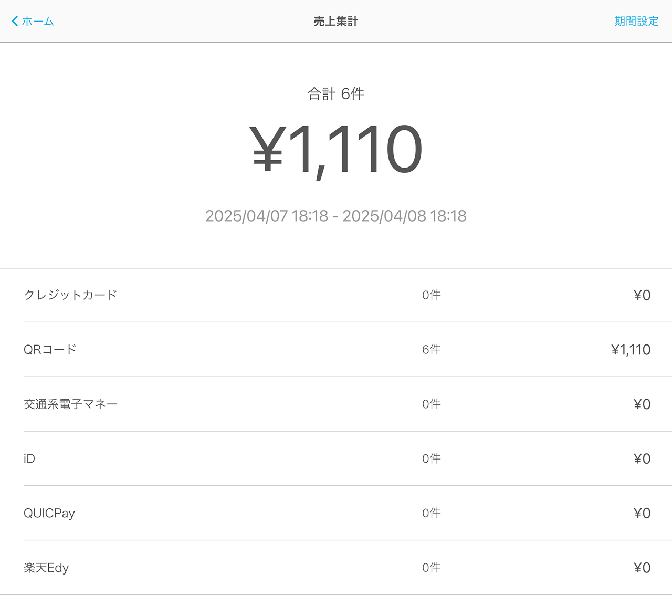This screenshot has height=616, width=672.
Task: Select the 交通系電子マネー row label
Action: tap(70, 404)
